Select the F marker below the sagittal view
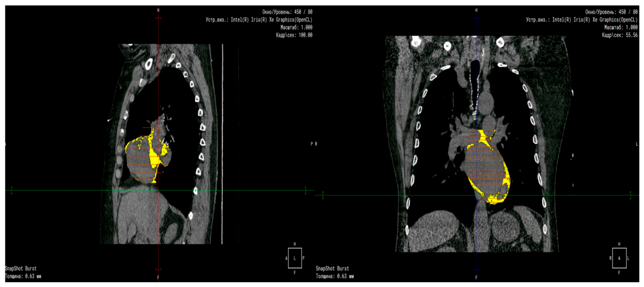This screenshot has height=287, width=644. (x=158, y=277)
